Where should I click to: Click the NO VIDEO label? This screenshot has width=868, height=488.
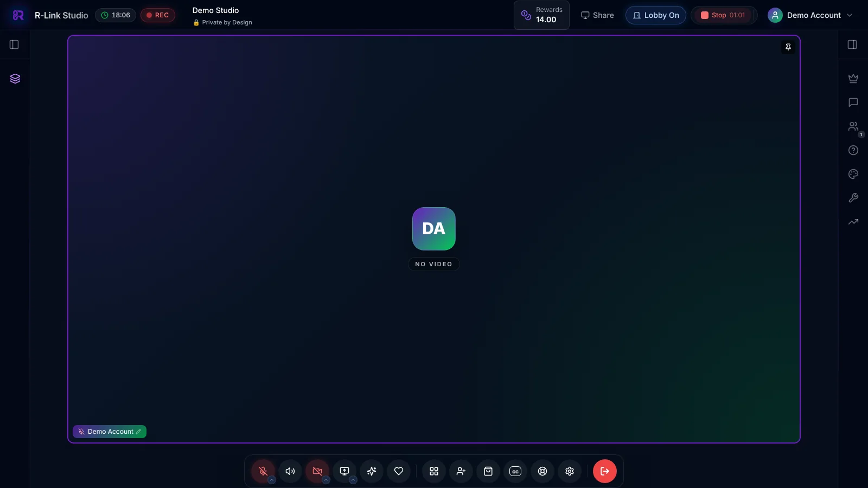click(x=433, y=264)
